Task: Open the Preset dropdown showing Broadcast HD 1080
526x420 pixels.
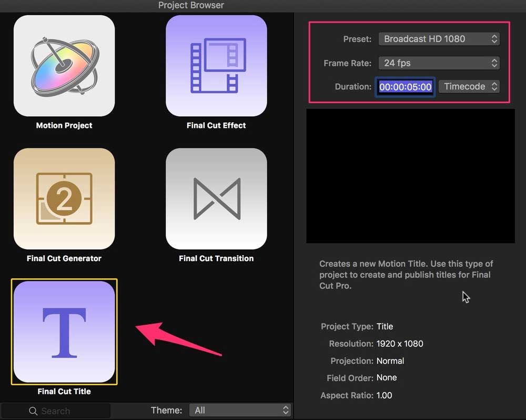Action: pyautogui.click(x=439, y=39)
